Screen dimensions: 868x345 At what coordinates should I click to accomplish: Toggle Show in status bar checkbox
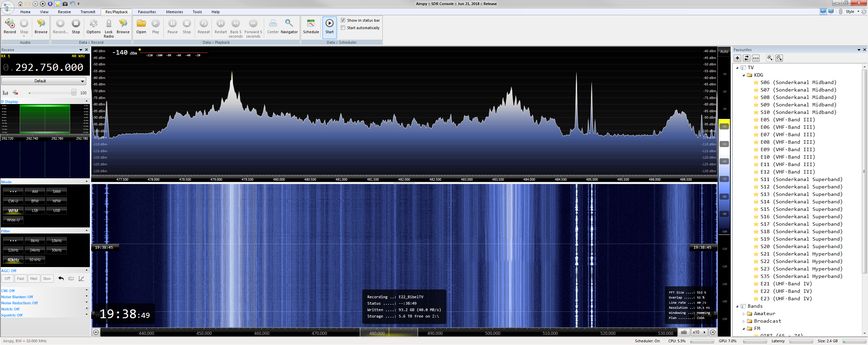coord(343,20)
